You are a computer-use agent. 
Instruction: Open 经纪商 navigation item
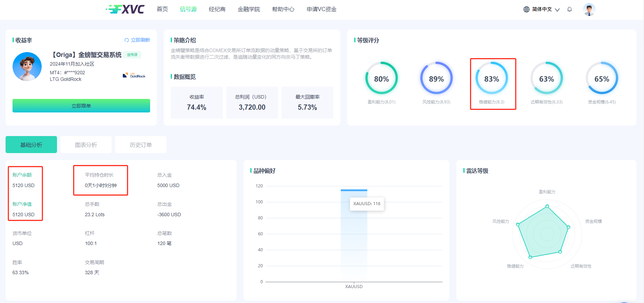(x=217, y=9)
